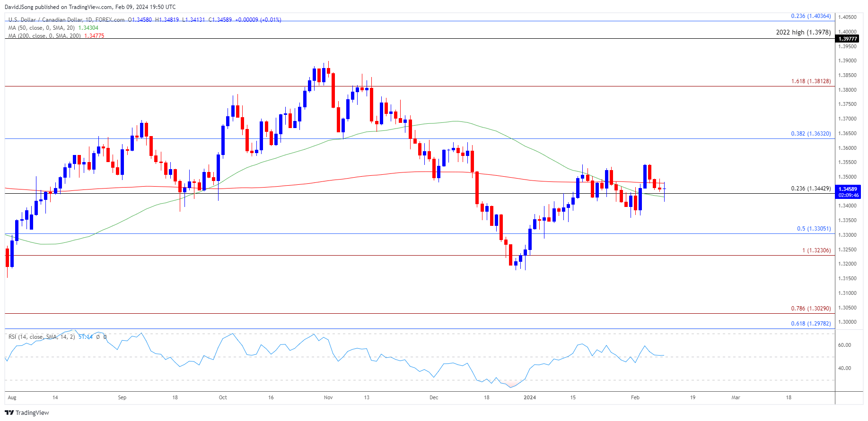Click the 1 (1.32306) Fibonacci label
Image resolution: width=868 pixels, height=421 pixels.
816,250
